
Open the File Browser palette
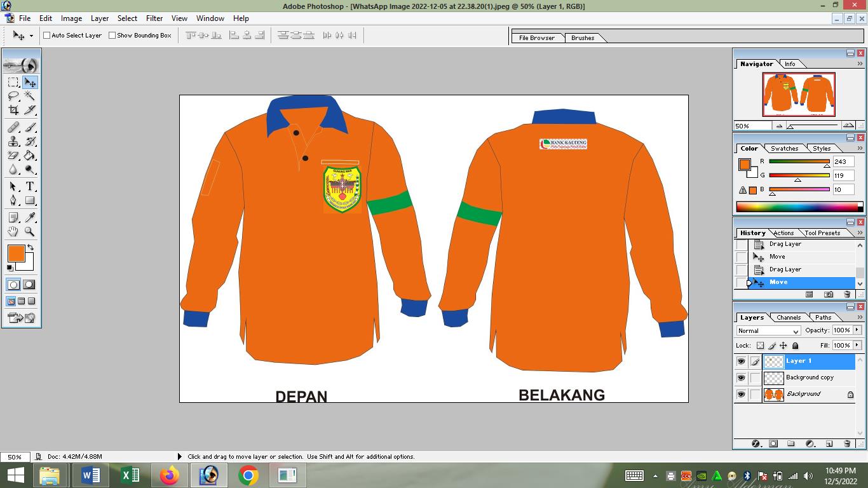[x=536, y=38]
